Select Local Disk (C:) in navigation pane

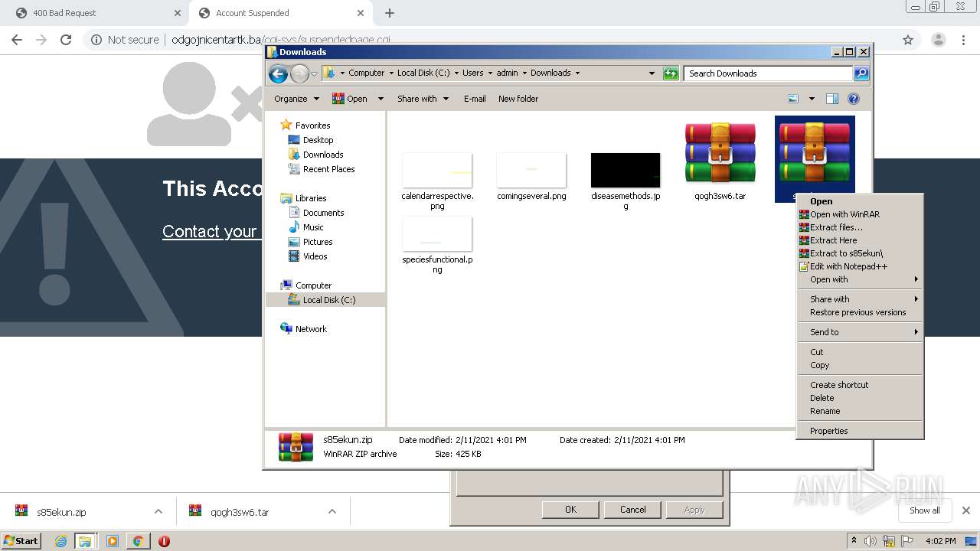pyautogui.click(x=328, y=300)
